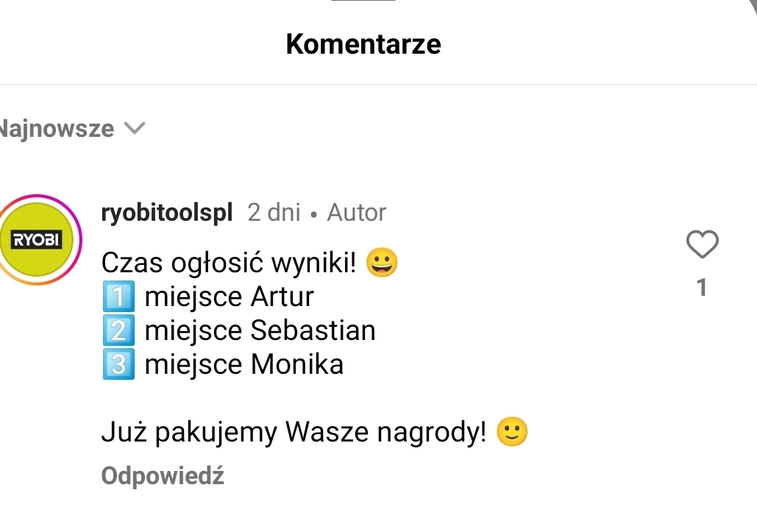The image size is (757, 532).
Task: Click the text 'miejsce Sebastian'
Action: 260,331
